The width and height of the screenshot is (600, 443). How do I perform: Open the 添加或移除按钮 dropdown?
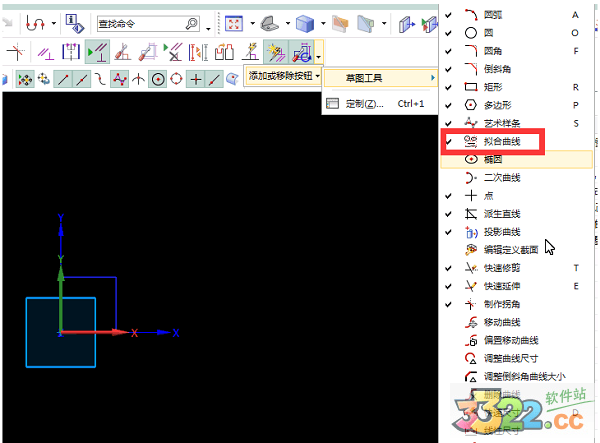(284, 76)
